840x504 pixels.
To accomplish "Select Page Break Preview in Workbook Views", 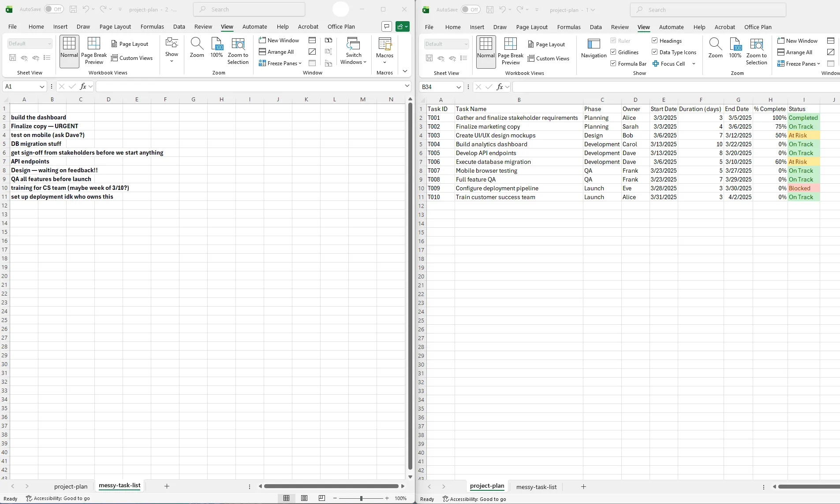I will tap(93, 51).
